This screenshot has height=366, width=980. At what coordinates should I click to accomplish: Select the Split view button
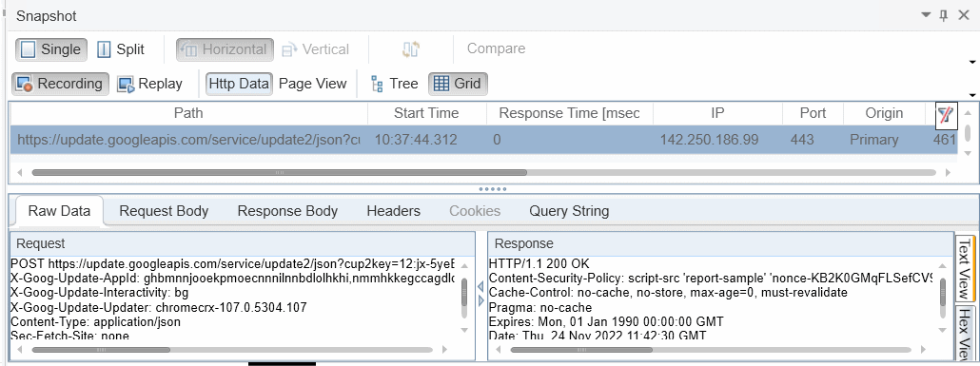tap(121, 49)
